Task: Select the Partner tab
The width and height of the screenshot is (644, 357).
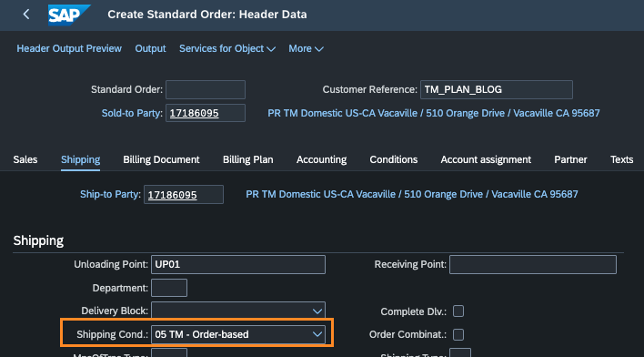Action: coord(570,159)
